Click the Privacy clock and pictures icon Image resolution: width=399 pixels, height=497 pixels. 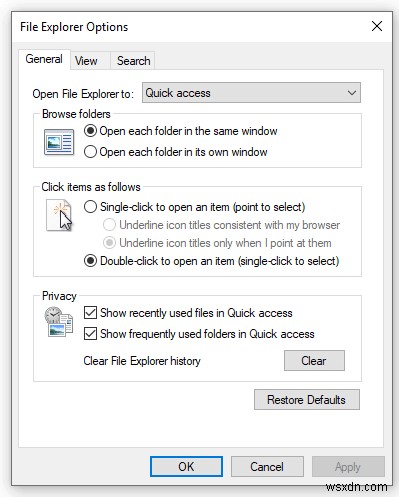pyautogui.click(x=59, y=322)
